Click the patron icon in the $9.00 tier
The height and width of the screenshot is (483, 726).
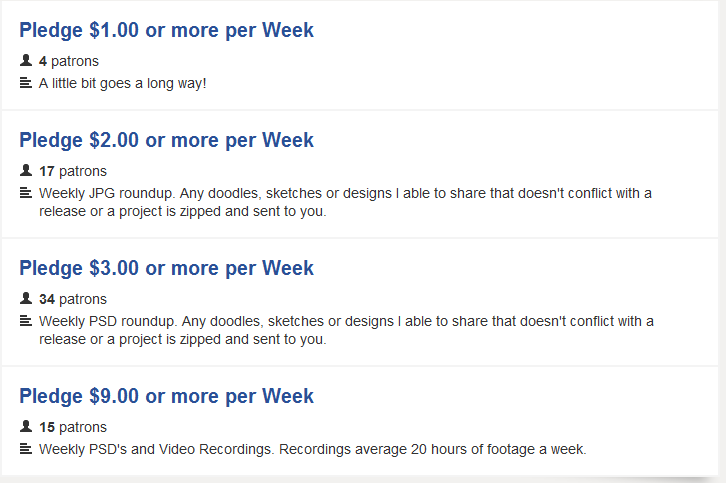pos(26,427)
